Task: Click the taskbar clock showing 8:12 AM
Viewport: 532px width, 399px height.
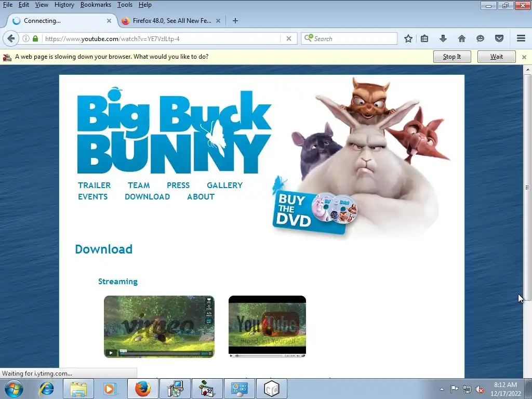Action: pyautogui.click(x=506, y=389)
